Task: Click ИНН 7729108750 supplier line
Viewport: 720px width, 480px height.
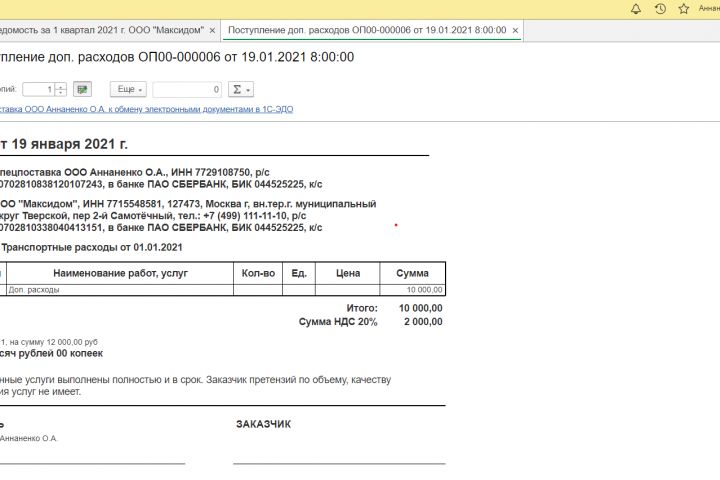Action: point(135,173)
